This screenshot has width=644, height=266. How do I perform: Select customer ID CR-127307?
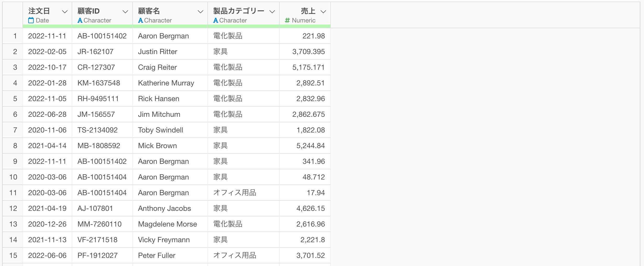[x=96, y=67]
